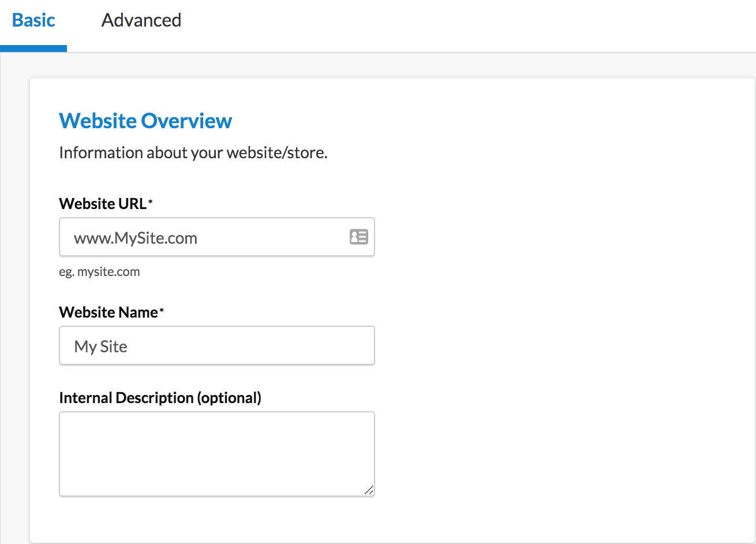
Task: Click the Website Overview heading
Action: tap(145, 121)
